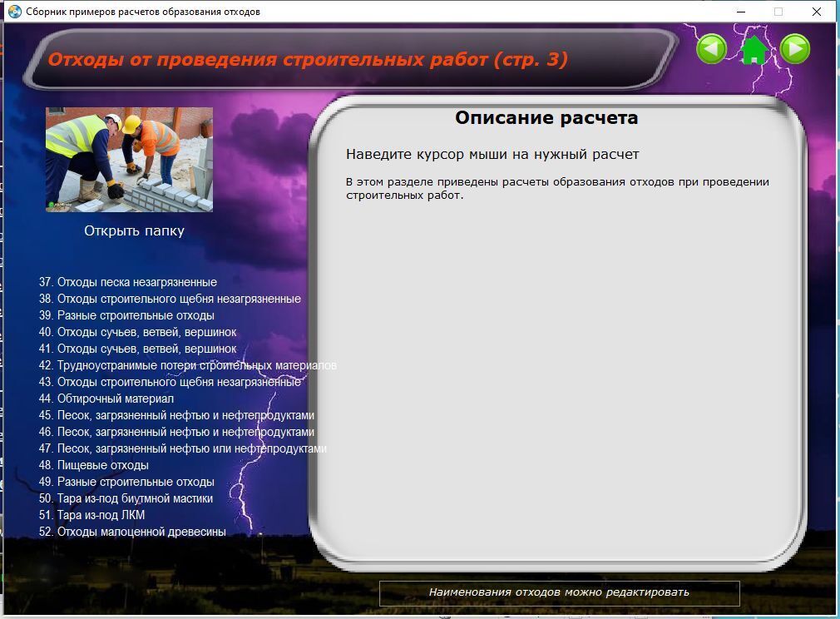Open item 44 Обтирочный материал
The height and width of the screenshot is (619, 840).
click(x=106, y=399)
